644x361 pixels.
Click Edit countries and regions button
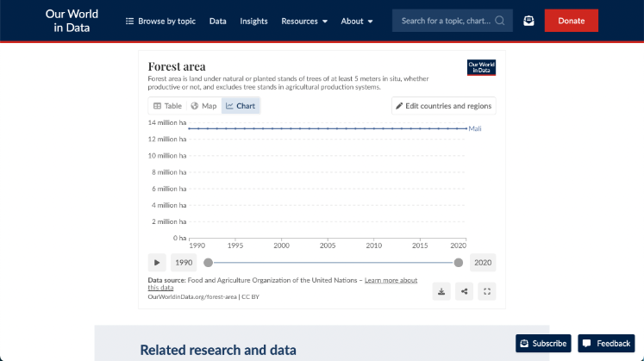pyautogui.click(x=443, y=106)
